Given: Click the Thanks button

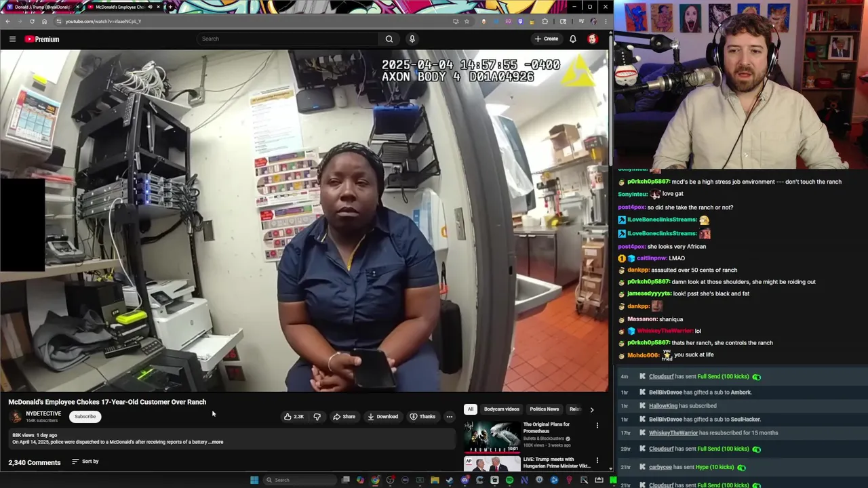Looking at the screenshot, I should [422, 417].
